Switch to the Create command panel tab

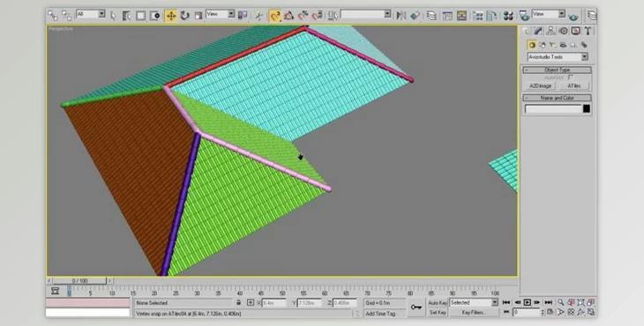point(527,31)
